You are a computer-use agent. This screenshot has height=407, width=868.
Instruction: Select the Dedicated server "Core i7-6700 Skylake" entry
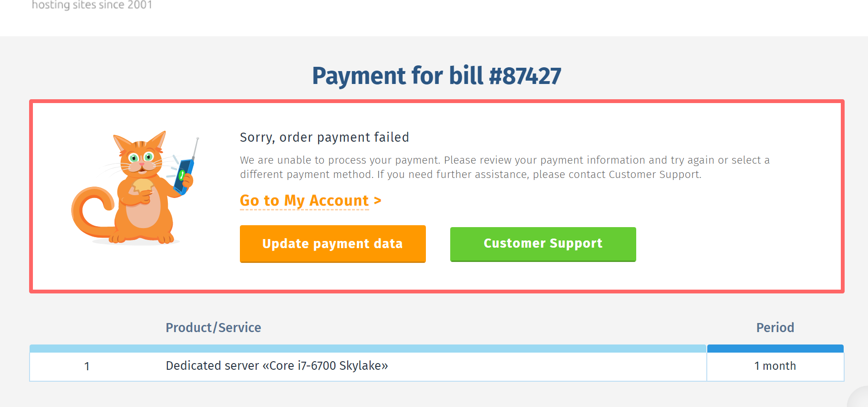277,366
